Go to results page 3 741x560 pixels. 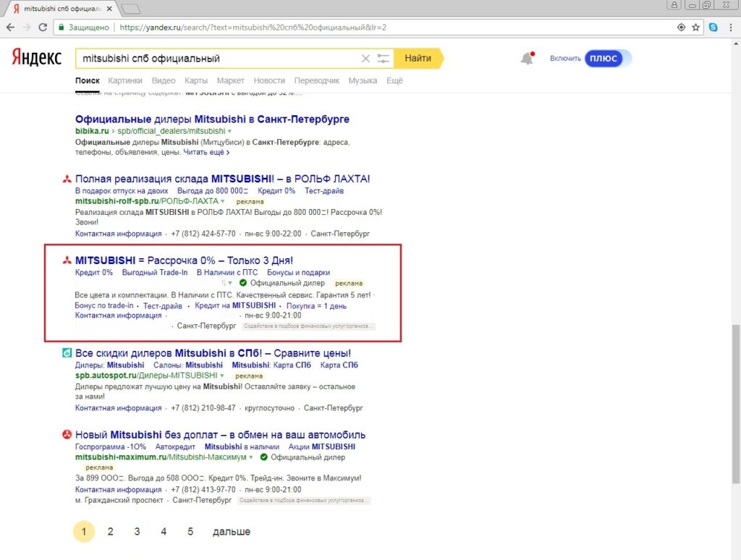click(137, 532)
